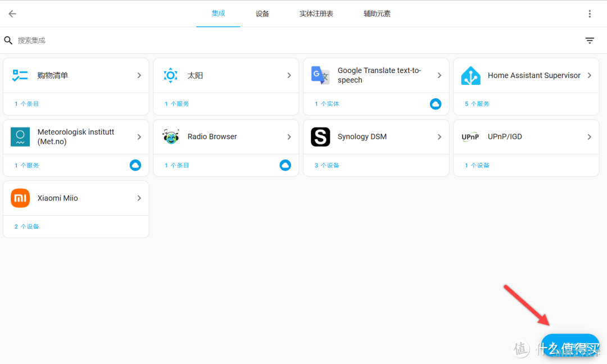Viewport: 607px width, 364px height.
Task: Switch to the 集成 tab
Action: pos(218,13)
